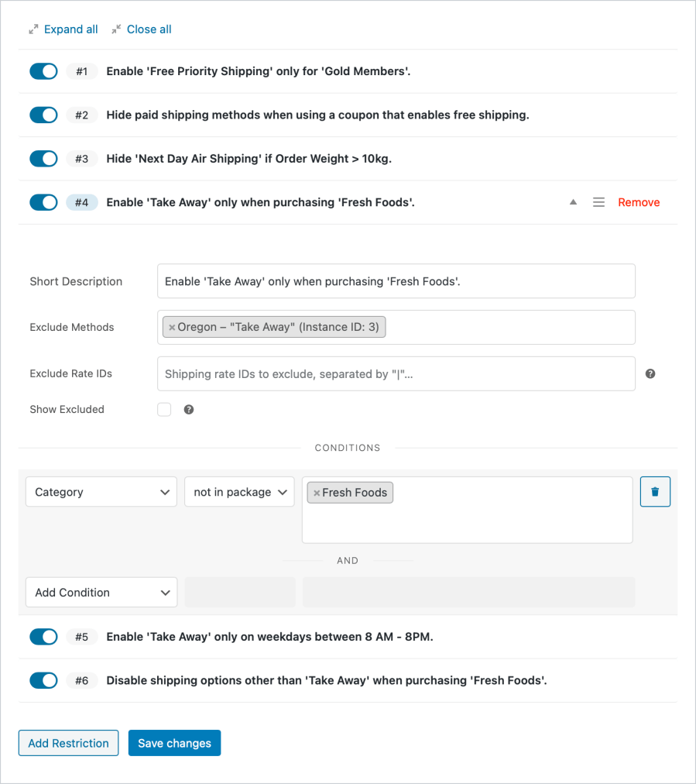Open the 'not in package' operator dropdown
Image resolution: width=696 pixels, height=784 pixels.
point(238,491)
